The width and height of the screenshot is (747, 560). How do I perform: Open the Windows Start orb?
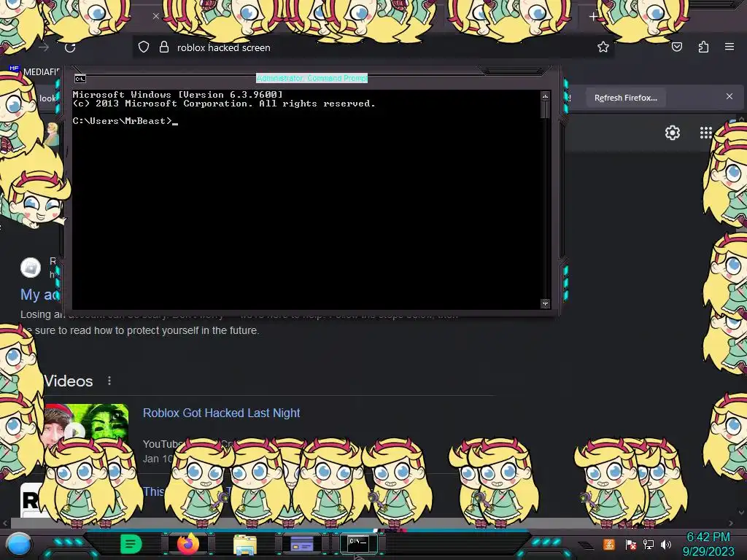coord(19,544)
